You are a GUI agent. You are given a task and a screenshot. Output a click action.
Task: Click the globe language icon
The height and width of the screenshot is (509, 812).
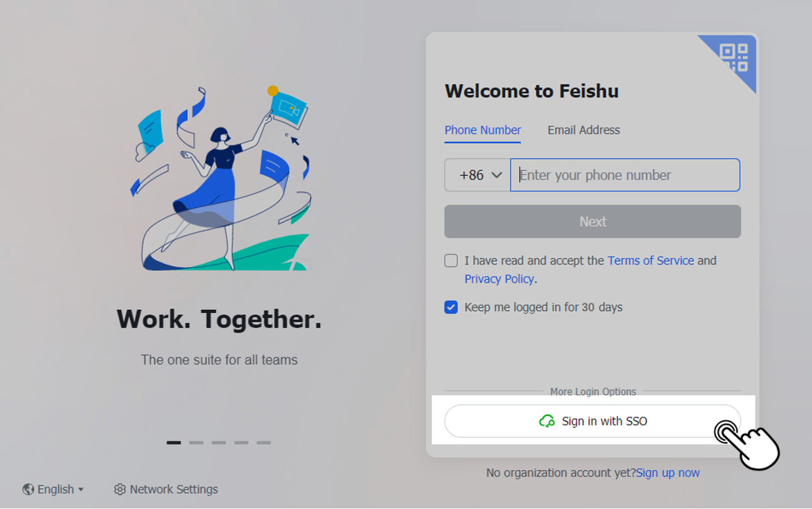tap(28, 489)
